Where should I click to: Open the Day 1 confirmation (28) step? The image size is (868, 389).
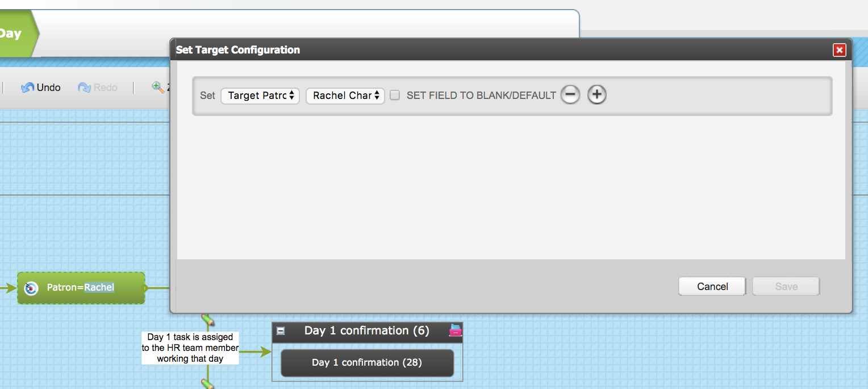point(367,363)
